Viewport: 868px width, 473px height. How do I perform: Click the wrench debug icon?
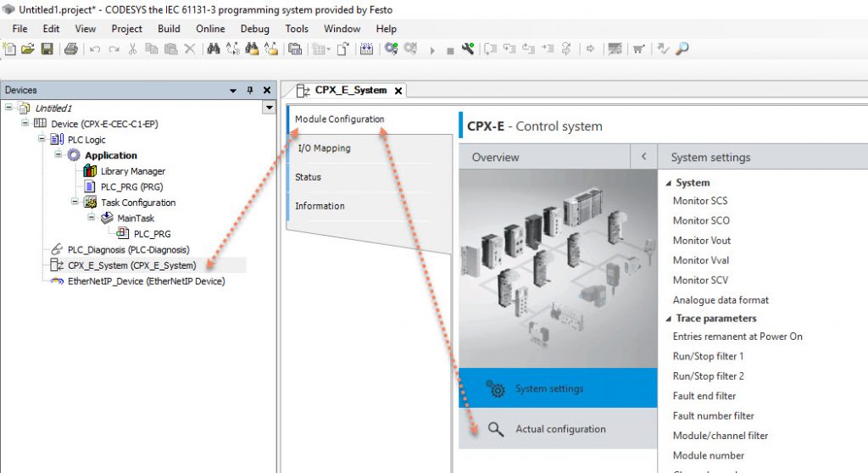[468, 49]
